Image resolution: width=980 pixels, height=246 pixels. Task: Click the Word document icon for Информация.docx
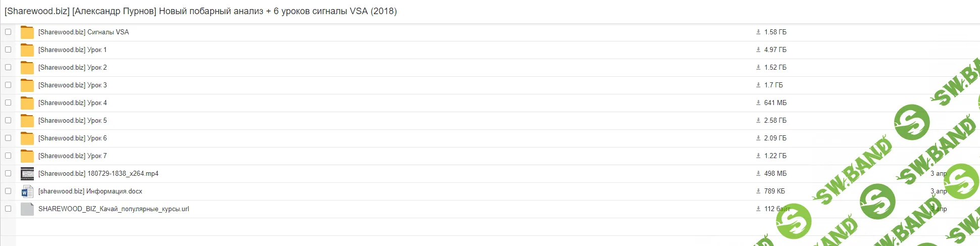tap(27, 191)
